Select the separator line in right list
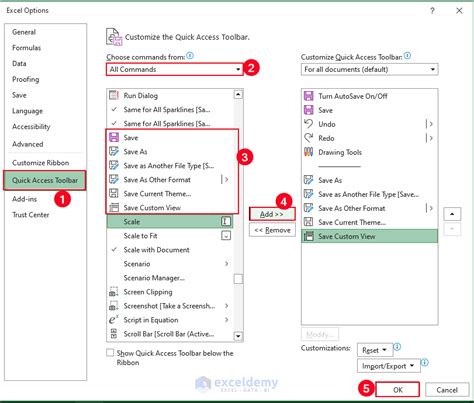 point(369,166)
